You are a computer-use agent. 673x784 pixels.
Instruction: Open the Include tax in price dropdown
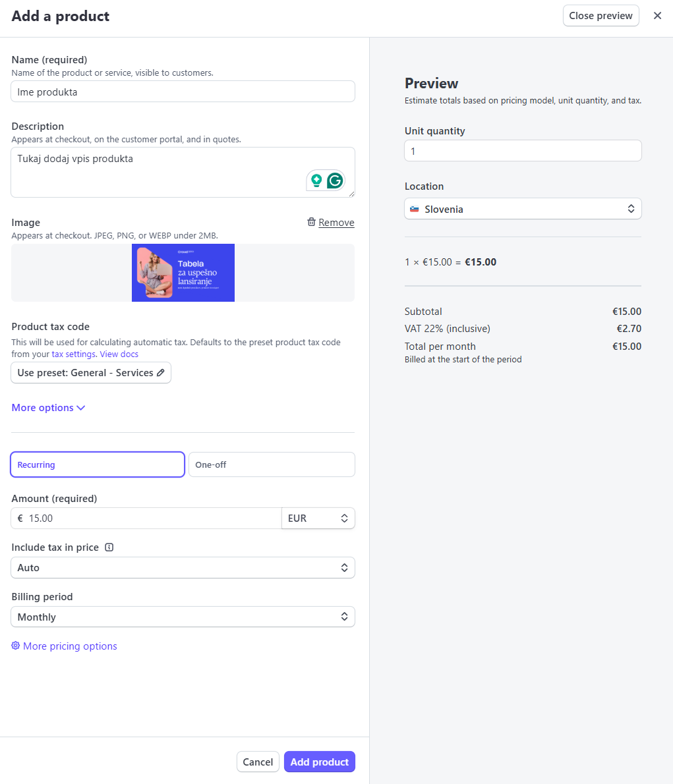pos(183,568)
